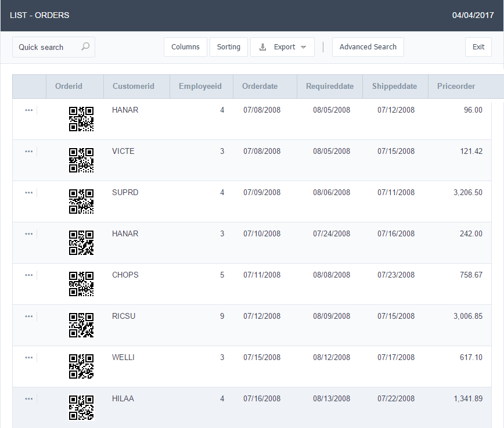Click the Exit button

[478, 46]
